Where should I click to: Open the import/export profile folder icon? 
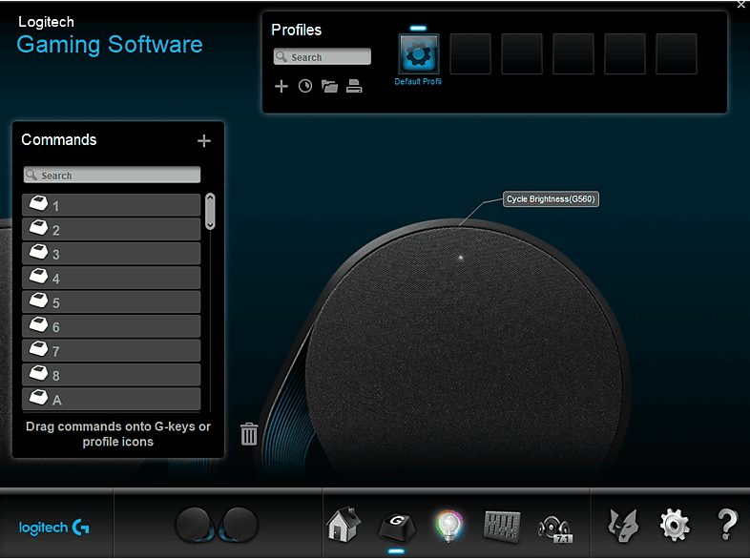pos(330,87)
